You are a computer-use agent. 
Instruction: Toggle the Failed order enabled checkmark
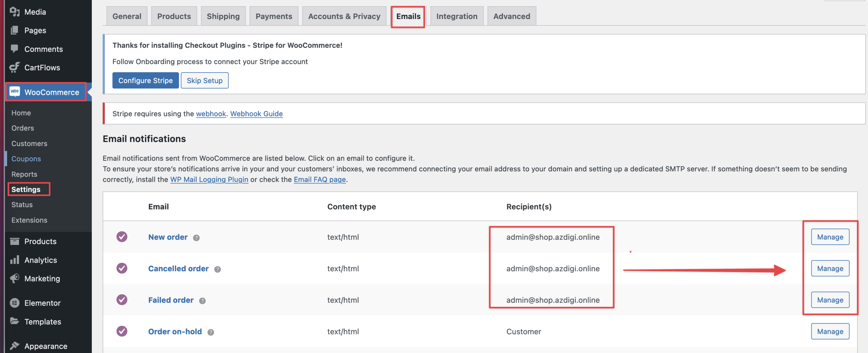coord(122,300)
